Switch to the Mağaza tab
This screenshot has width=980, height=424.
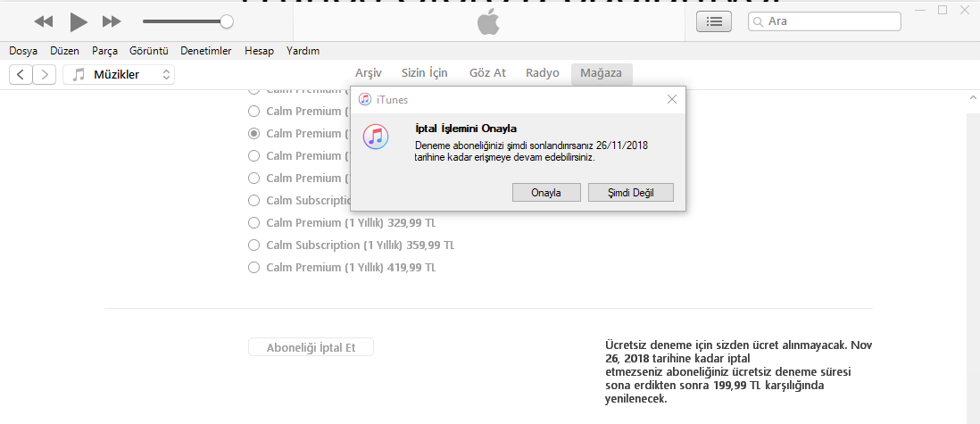(602, 73)
